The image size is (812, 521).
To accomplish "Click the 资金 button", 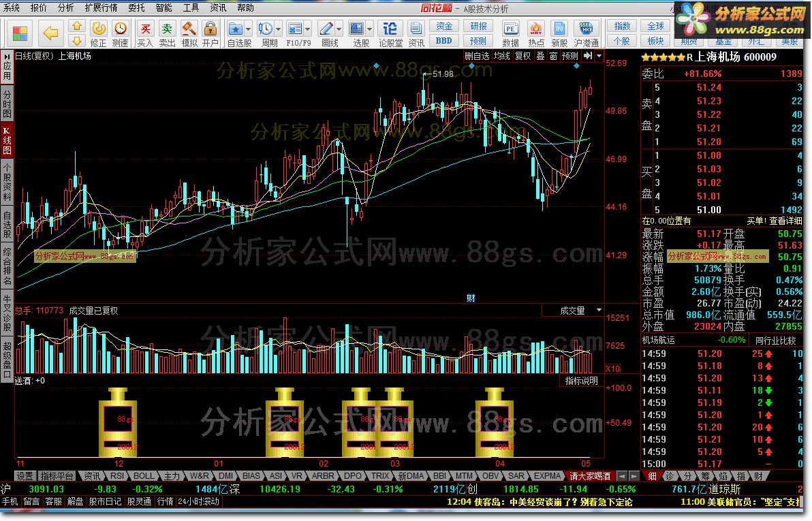I will tap(444, 27).
